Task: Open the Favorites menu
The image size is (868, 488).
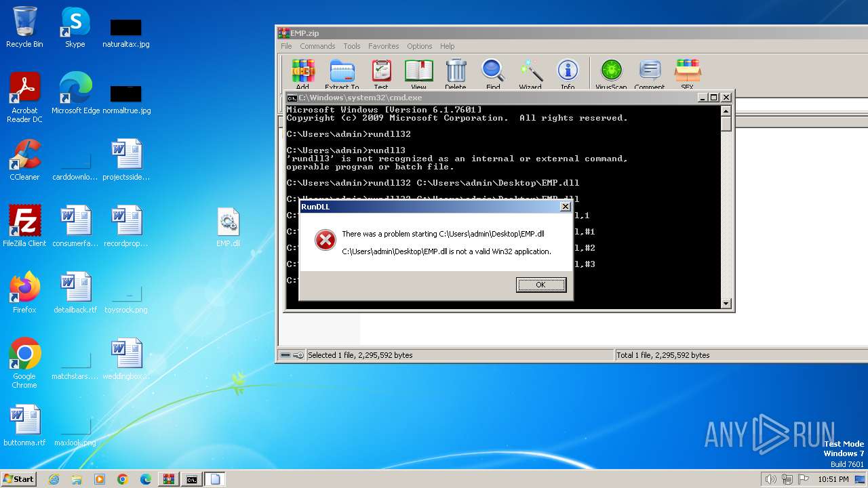Action: point(384,46)
